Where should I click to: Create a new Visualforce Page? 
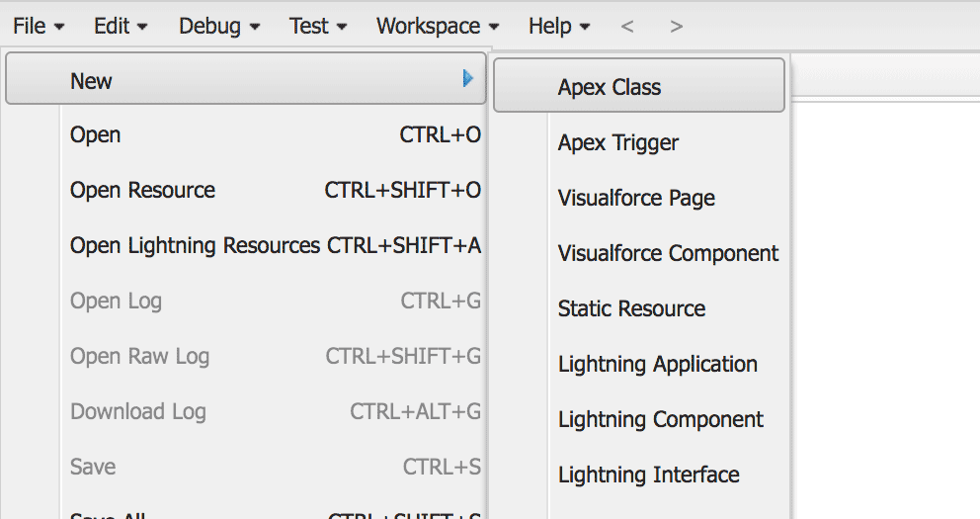636,198
